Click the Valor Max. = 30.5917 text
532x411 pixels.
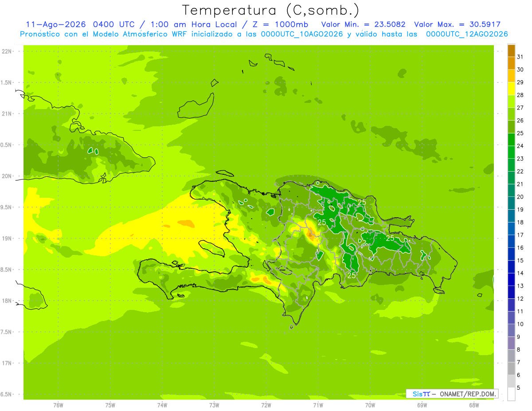[457, 24]
